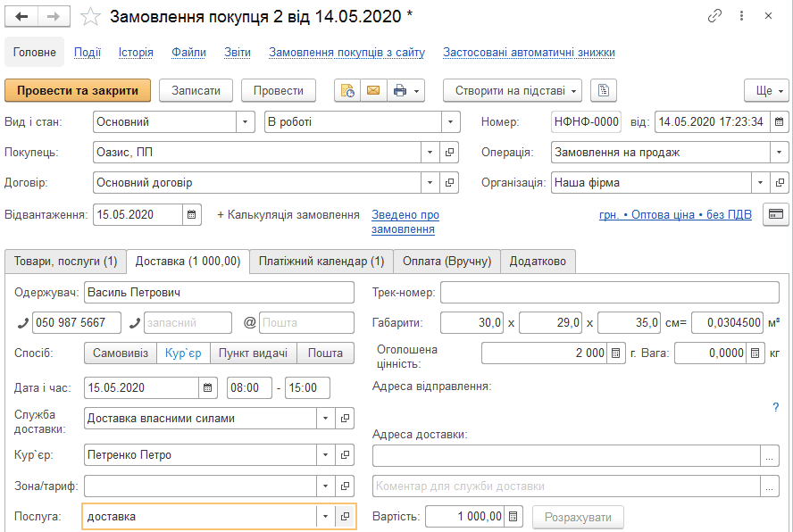Switch to the Товари, послуги (1) tab

tap(66, 262)
